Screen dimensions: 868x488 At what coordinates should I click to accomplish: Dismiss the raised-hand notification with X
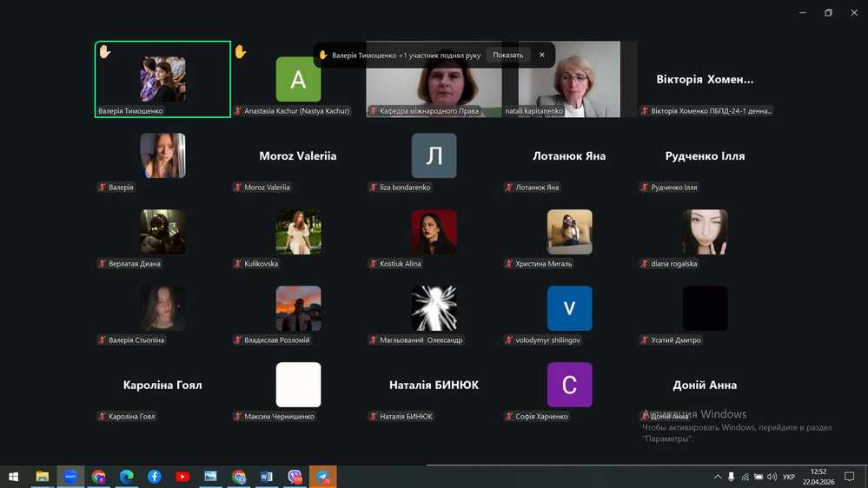coord(542,55)
